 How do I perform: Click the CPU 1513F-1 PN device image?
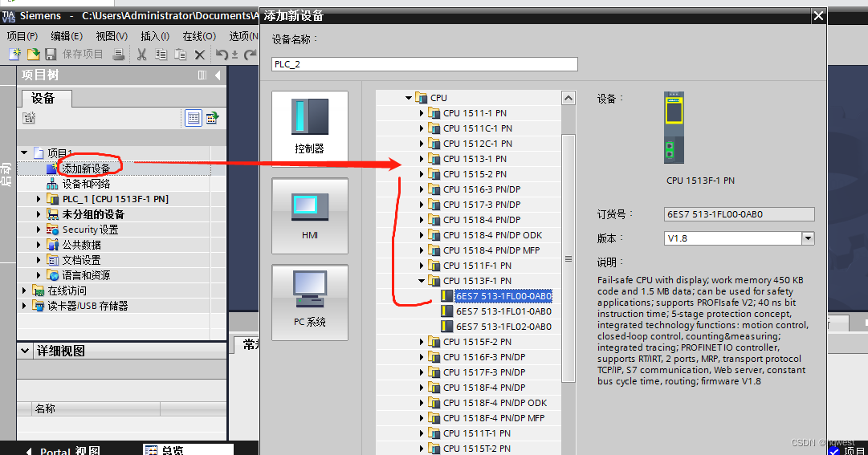[674, 128]
